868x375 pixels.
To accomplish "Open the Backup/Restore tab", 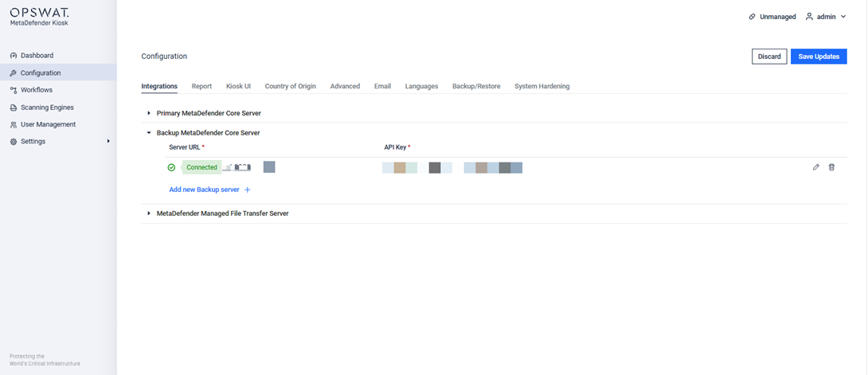I will [476, 86].
